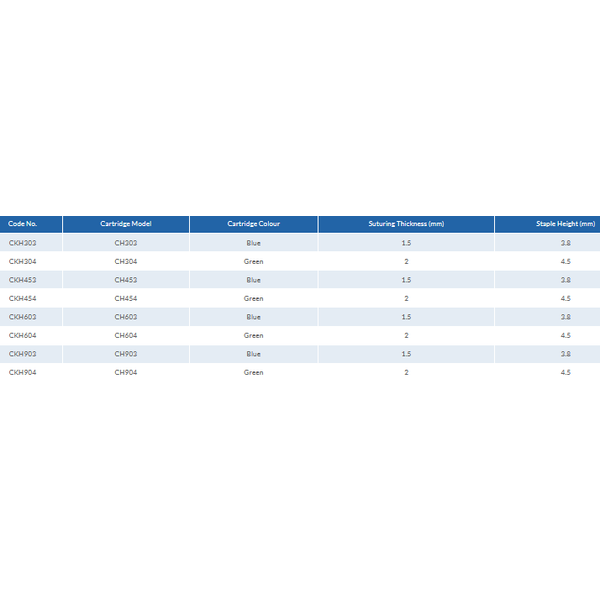Click "Green" in the CKH904 row
600x600 pixels.
(253, 372)
